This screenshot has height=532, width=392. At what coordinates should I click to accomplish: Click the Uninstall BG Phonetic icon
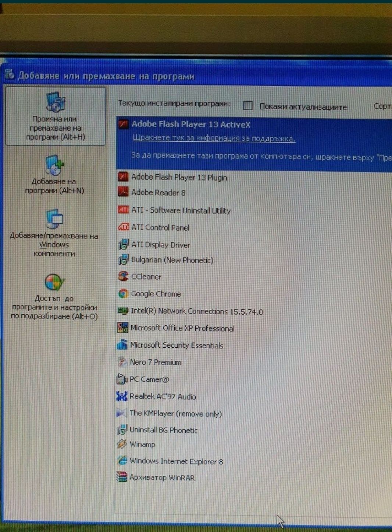click(122, 430)
